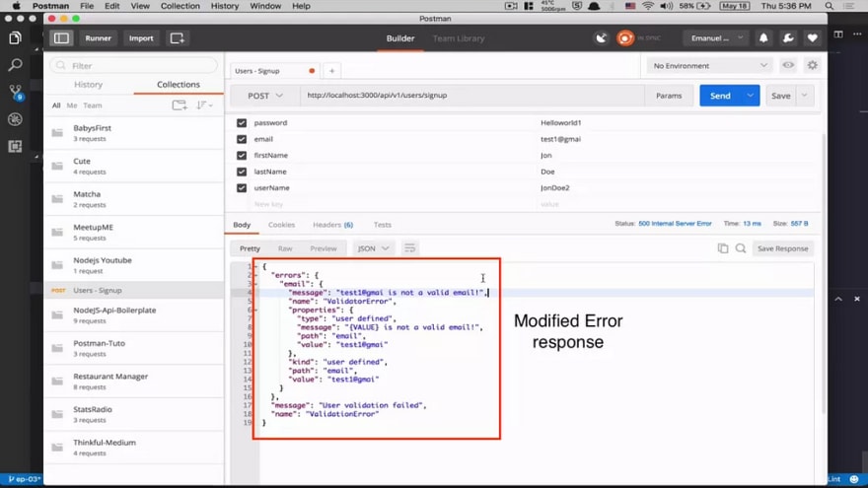This screenshot has width=868, height=488.
Task: Open the Nodejs Youtube collection
Action: (134, 265)
